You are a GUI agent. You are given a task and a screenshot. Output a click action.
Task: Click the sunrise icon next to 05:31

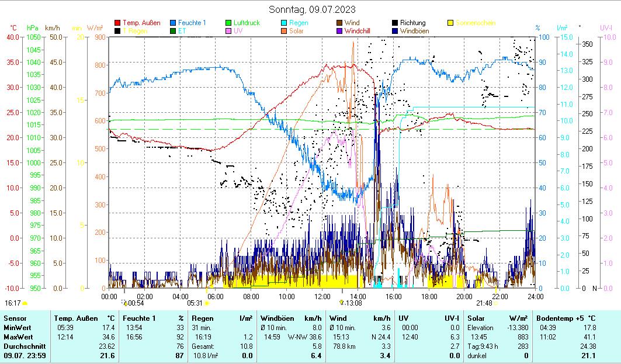pyautogui.click(x=207, y=303)
